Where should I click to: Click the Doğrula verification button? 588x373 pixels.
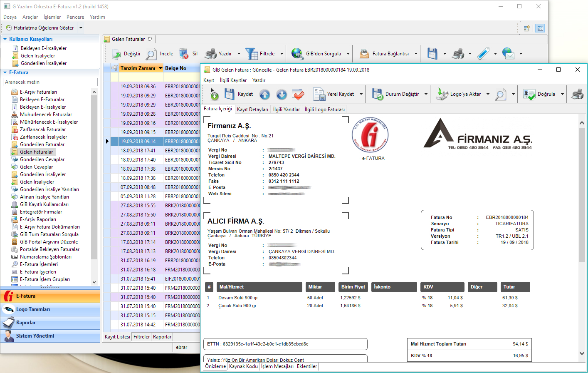[x=540, y=94]
